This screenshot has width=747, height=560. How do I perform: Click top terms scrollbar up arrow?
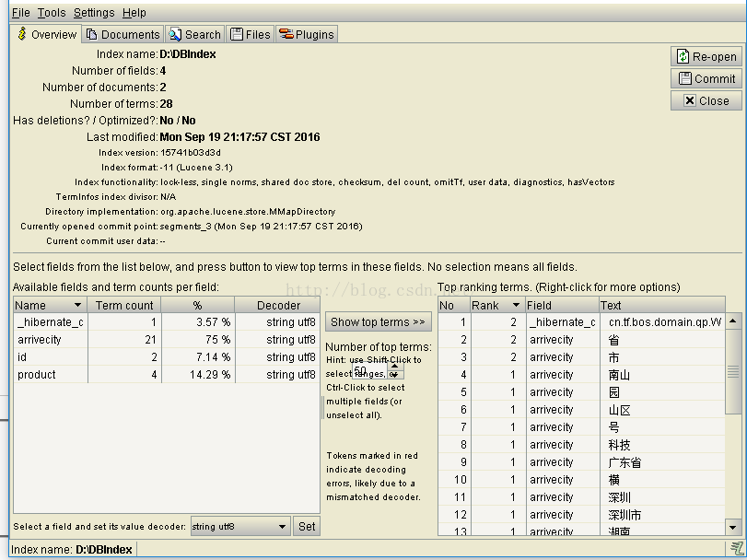pos(732,321)
